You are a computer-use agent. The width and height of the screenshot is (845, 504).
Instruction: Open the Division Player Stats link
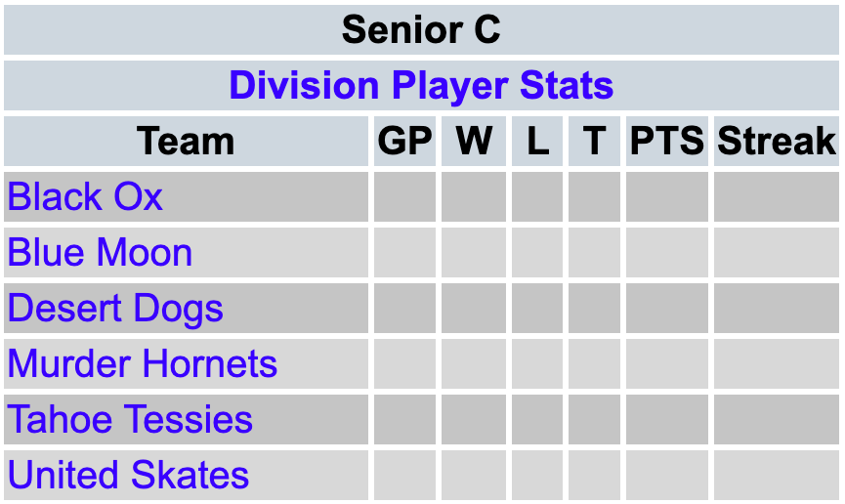coord(421,86)
